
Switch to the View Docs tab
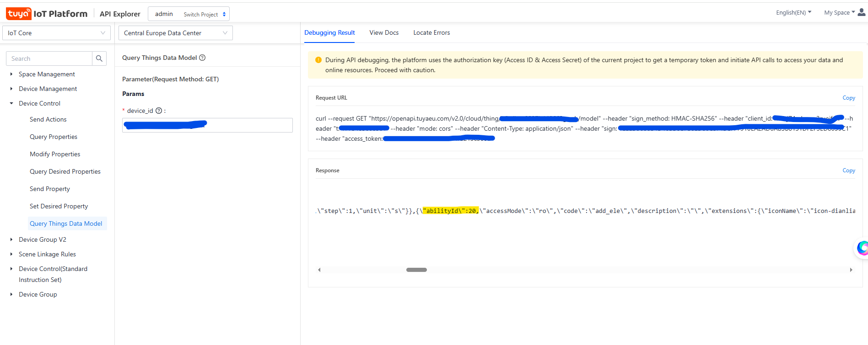[x=384, y=32]
